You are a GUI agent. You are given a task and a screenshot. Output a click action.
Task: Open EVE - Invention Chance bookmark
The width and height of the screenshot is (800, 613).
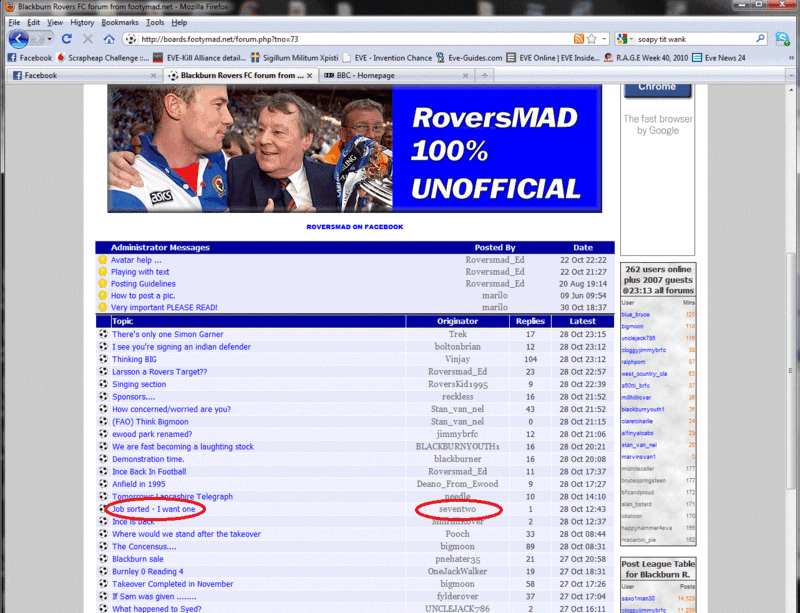pyautogui.click(x=387, y=58)
